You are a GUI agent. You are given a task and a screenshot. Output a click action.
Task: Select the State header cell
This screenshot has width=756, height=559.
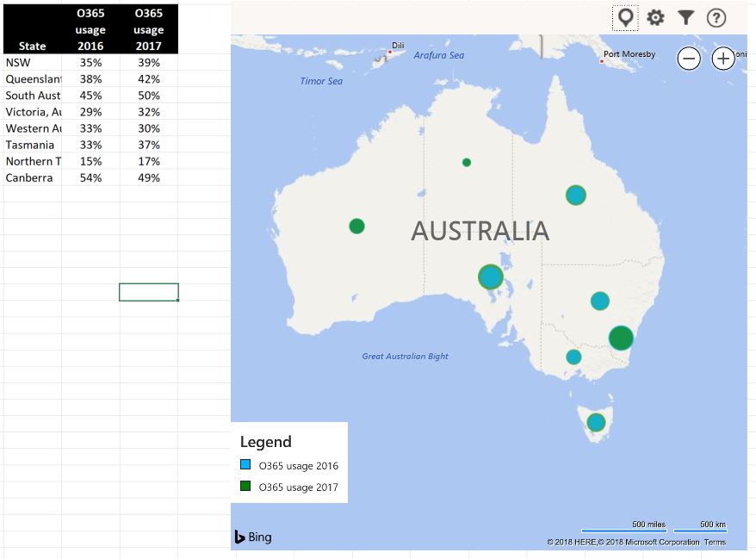click(x=33, y=29)
